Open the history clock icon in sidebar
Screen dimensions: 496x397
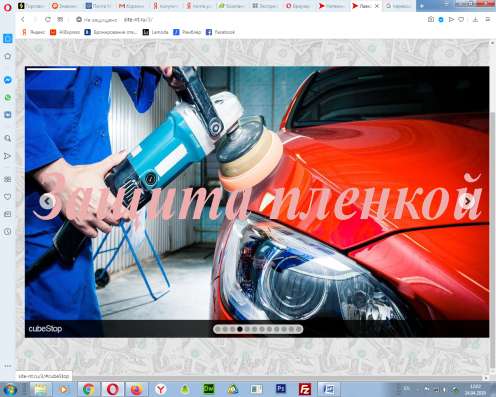point(8,232)
